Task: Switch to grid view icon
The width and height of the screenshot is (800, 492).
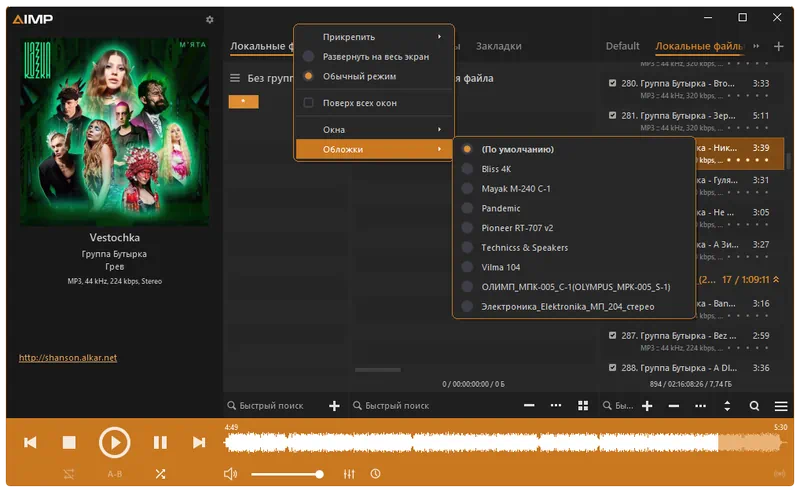Action: [583, 406]
